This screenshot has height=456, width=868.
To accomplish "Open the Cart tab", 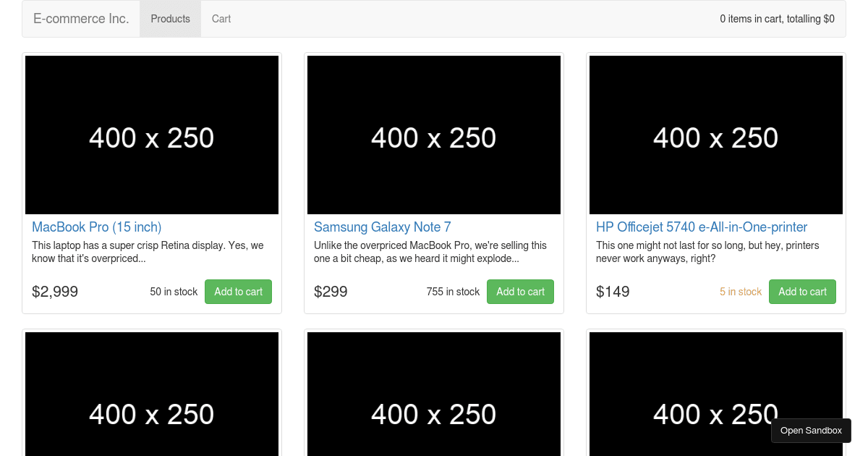I will pyautogui.click(x=221, y=19).
